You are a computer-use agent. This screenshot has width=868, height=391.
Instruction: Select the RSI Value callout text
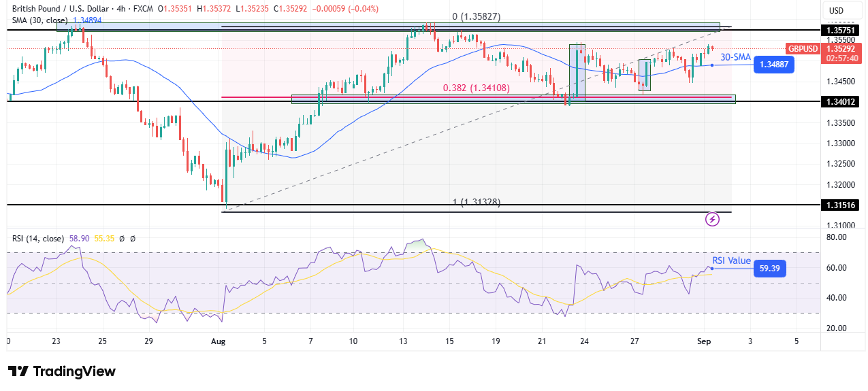click(x=731, y=260)
